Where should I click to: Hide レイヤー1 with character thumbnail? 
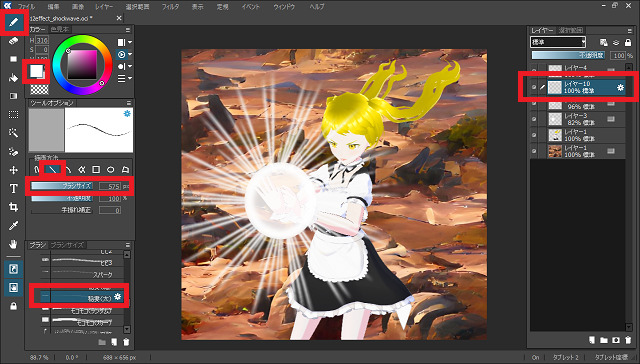click(534, 135)
